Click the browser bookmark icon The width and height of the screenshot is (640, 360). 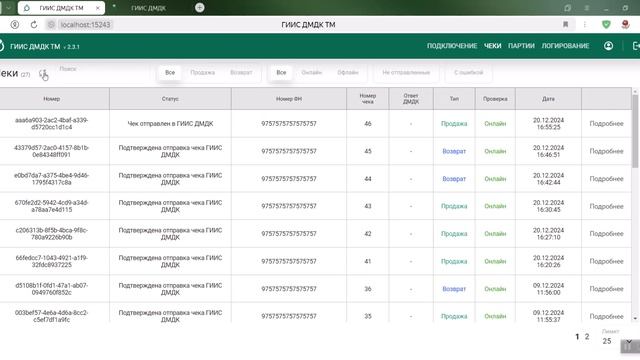566,24
